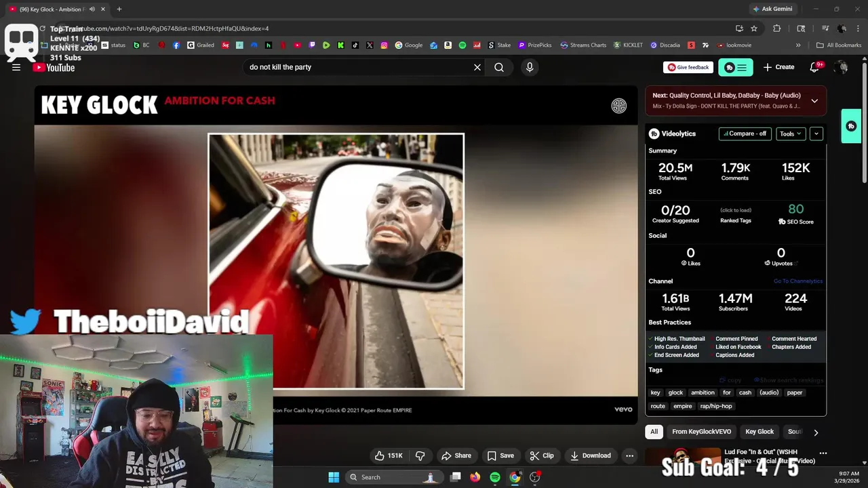Click the 'empire' tag chip
The height and width of the screenshot is (488, 868).
(683, 406)
